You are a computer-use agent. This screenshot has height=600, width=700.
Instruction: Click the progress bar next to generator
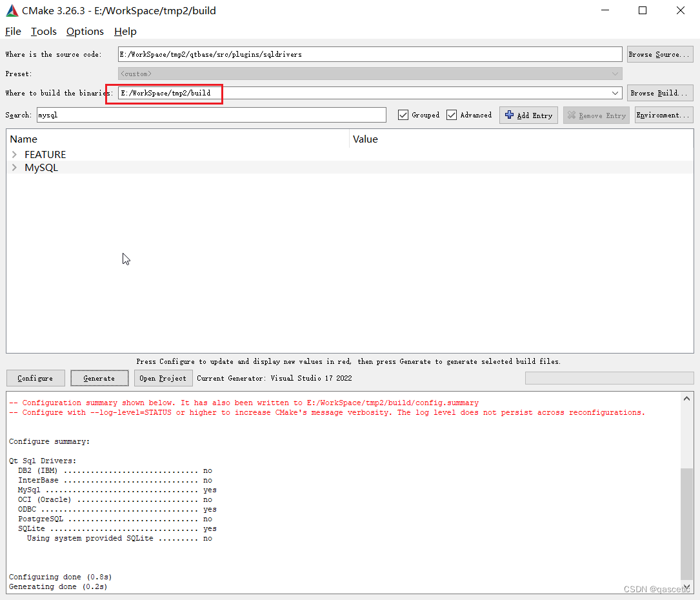tap(610, 378)
